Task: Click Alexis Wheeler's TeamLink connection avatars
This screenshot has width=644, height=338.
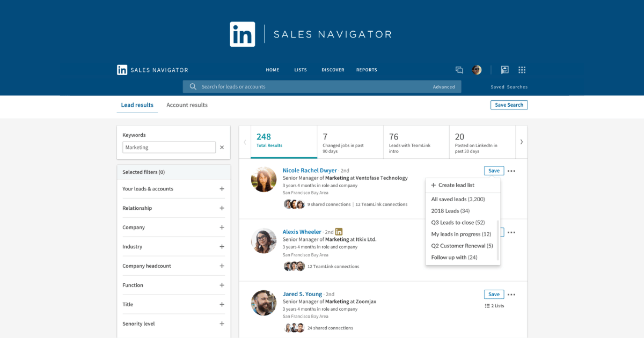Action: (x=294, y=266)
